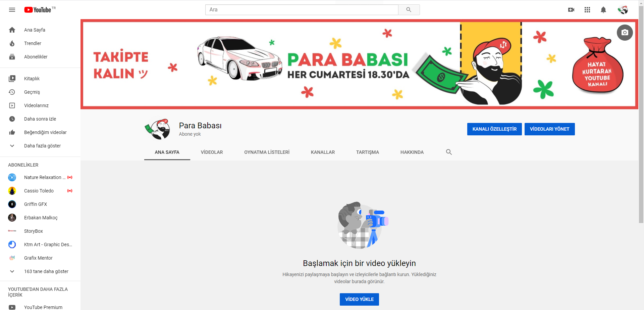Click the Griffin GFX channel avatar
644x310 pixels.
click(x=12, y=204)
